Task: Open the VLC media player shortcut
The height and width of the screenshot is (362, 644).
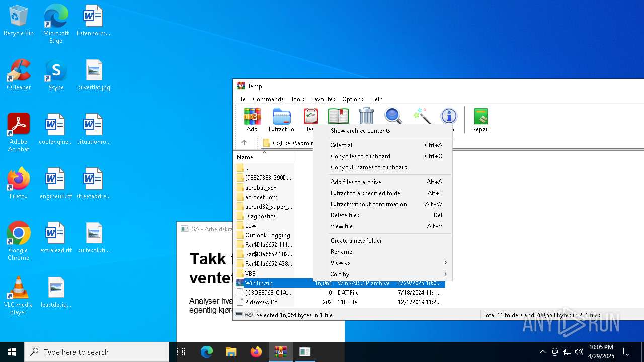Action: (x=19, y=296)
